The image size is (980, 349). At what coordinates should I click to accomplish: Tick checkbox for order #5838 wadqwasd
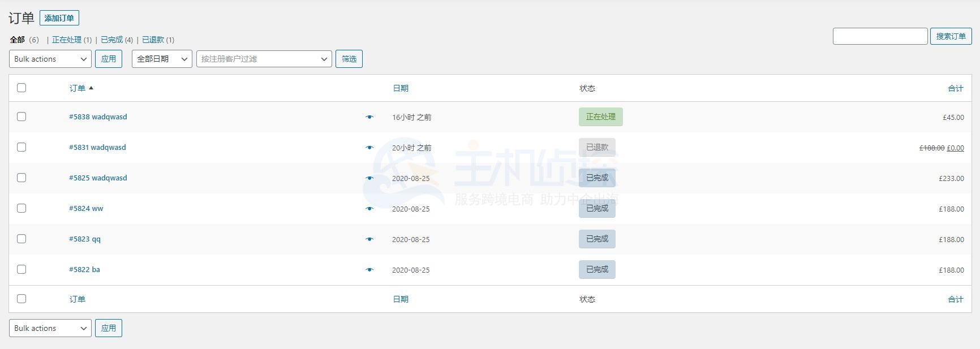tap(22, 117)
